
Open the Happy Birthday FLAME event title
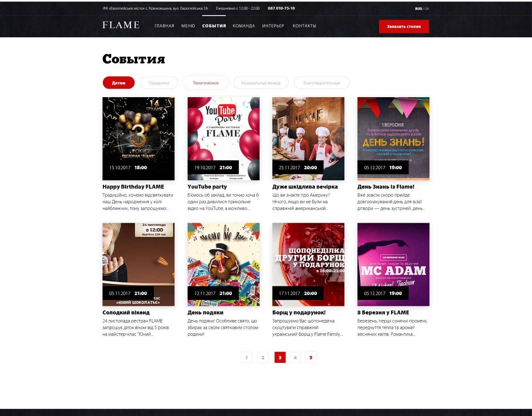[133, 187]
